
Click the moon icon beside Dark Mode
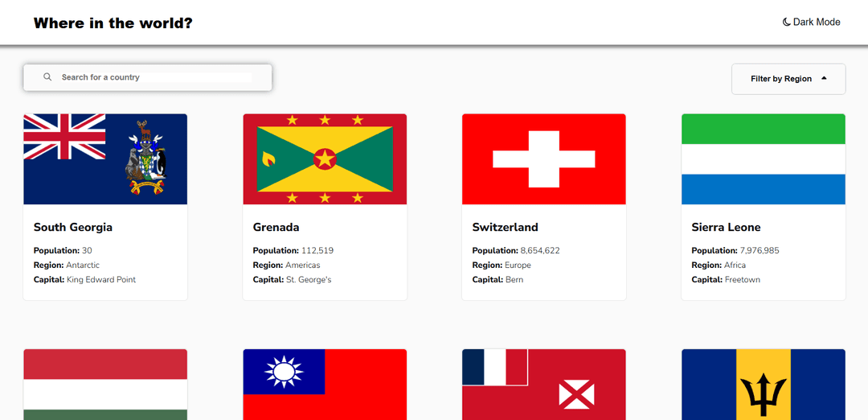click(786, 23)
